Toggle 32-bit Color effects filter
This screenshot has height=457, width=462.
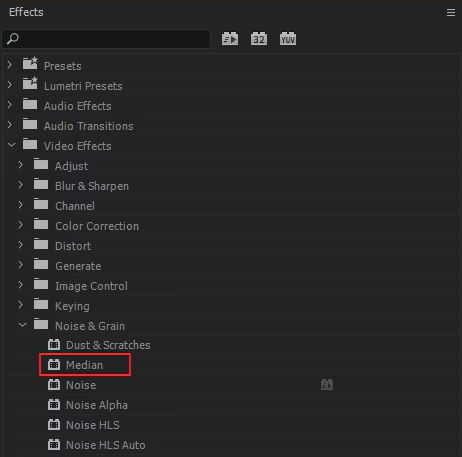click(x=259, y=39)
